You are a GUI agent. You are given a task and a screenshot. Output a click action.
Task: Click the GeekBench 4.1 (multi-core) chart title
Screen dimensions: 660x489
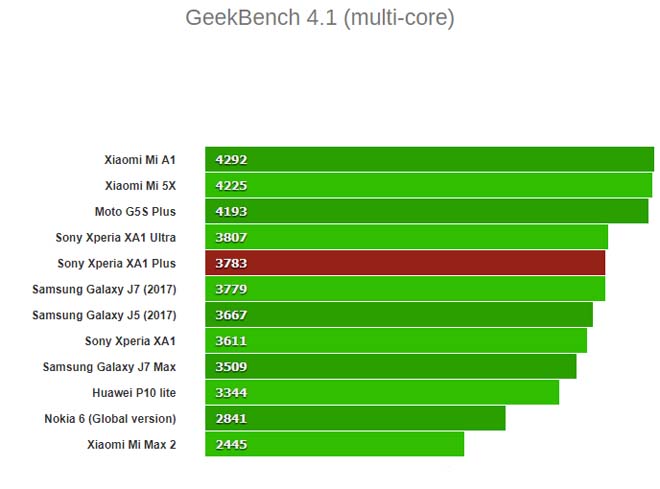click(x=319, y=18)
